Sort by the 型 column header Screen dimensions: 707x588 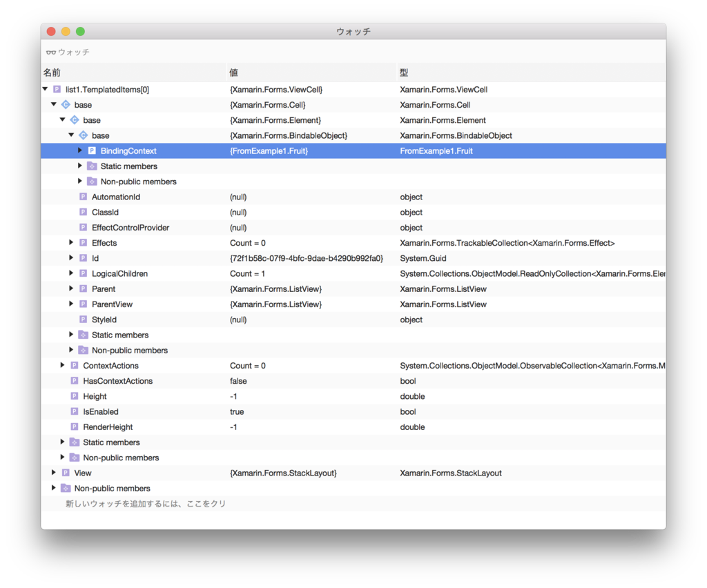coord(531,72)
